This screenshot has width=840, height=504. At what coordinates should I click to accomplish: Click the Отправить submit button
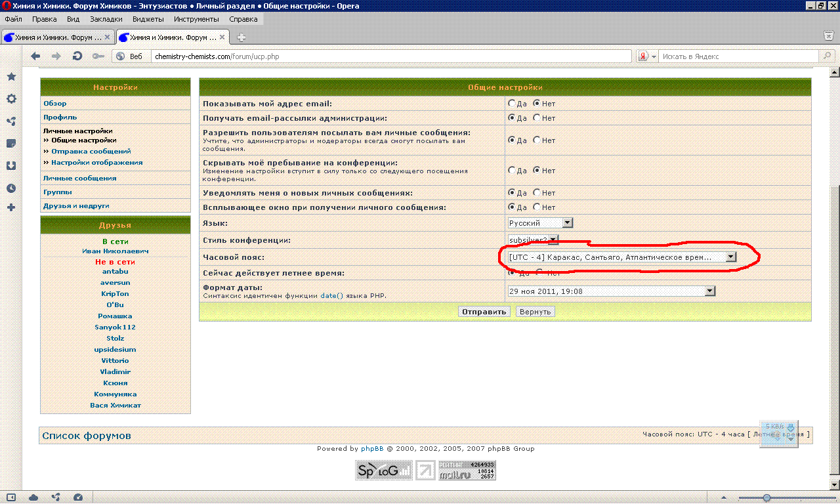pyautogui.click(x=484, y=312)
